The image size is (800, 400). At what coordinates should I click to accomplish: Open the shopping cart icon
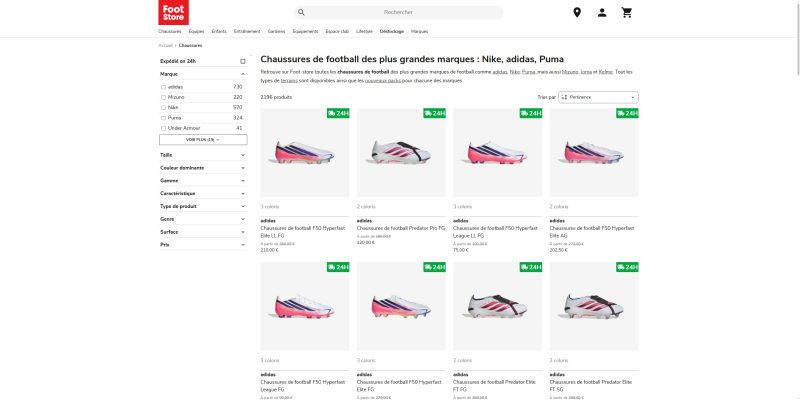tap(627, 13)
